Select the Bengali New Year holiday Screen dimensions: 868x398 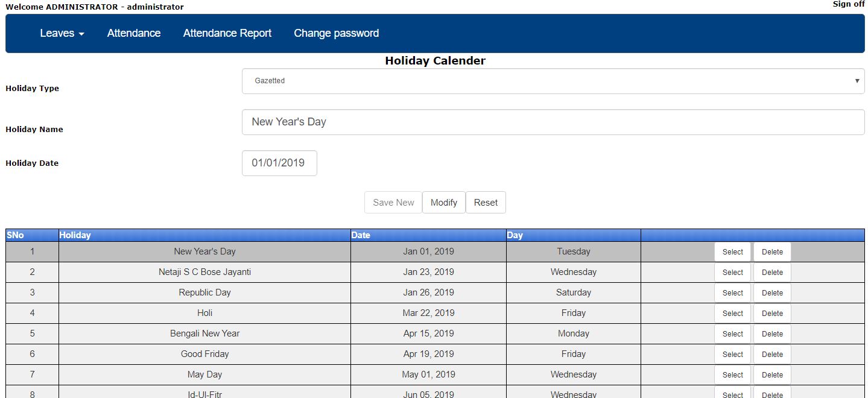(732, 333)
